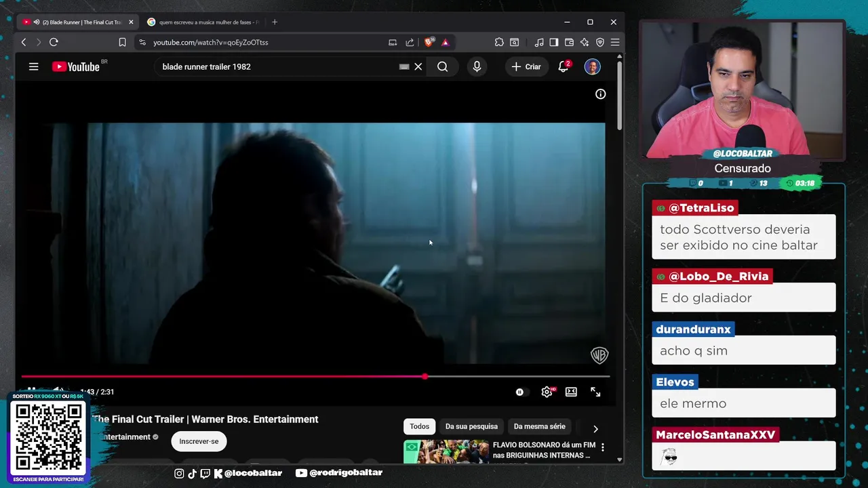Click the video title 'The Final Cut Trailer'
Screen dimensions: 868x488
(205, 419)
